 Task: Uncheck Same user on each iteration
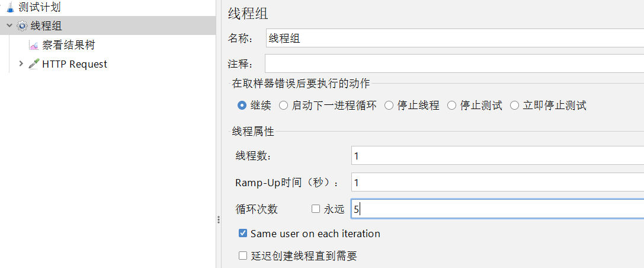coord(242,234)
